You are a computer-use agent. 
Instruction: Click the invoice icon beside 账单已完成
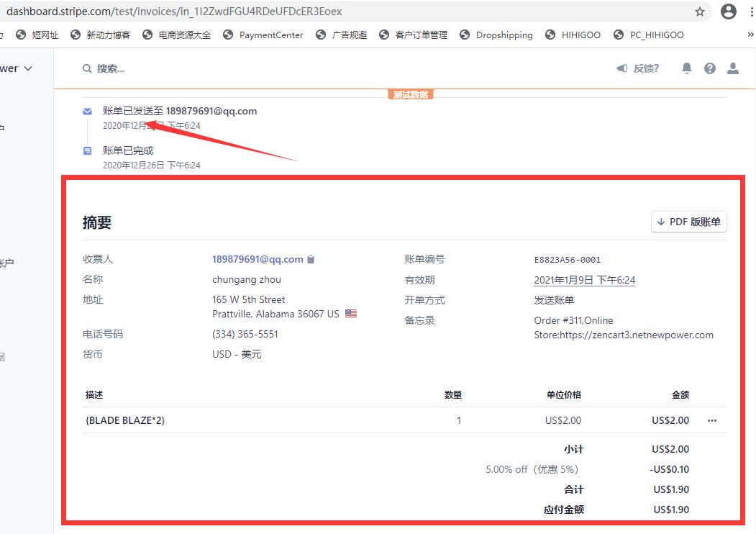(x=87, y=150)
